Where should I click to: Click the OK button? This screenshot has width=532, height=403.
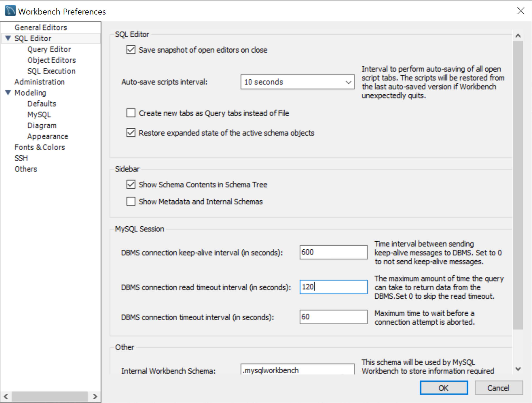[444, 388]
